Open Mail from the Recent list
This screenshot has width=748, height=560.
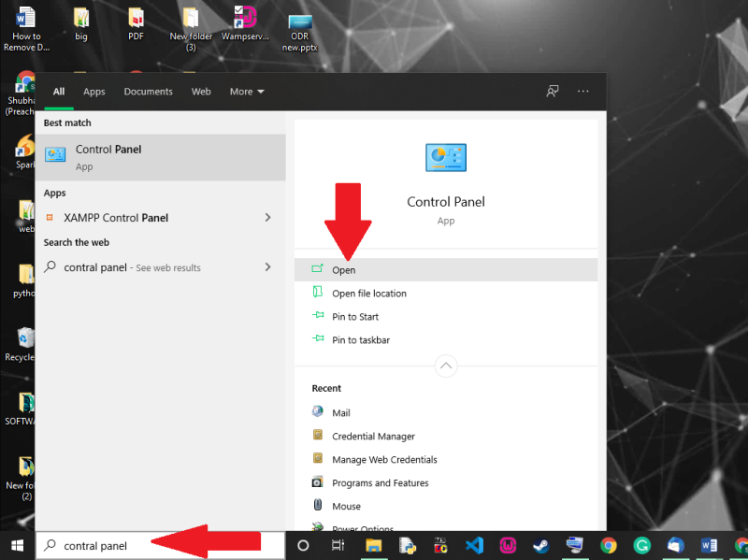[446, 412]
